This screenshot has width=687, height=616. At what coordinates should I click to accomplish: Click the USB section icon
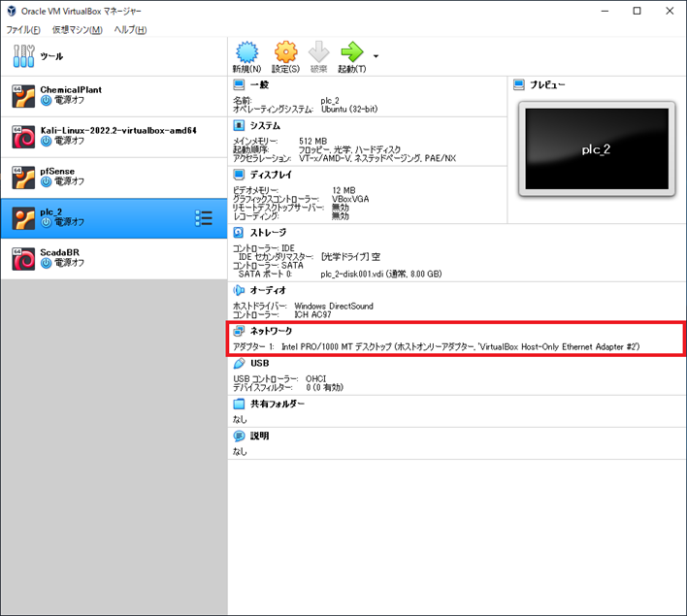point(239,363)
